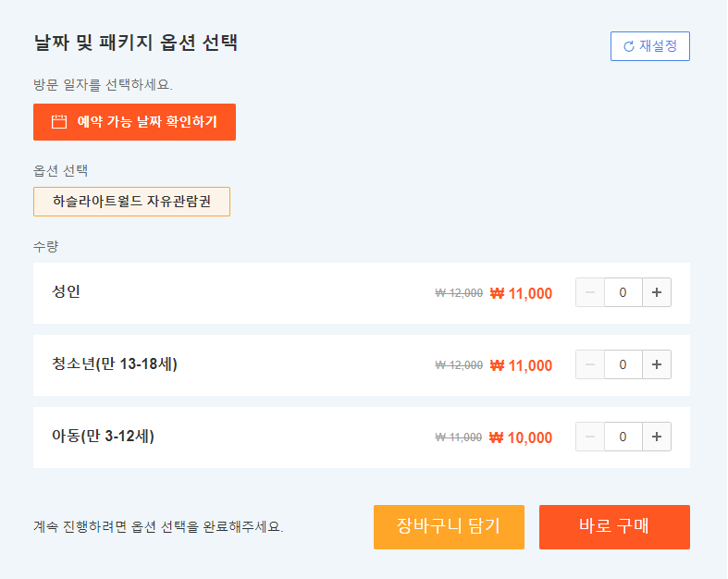Screen dimensions: 728x579
Task: Click the 아동 original price ₩ 11,000
Action: click(458, 437)
